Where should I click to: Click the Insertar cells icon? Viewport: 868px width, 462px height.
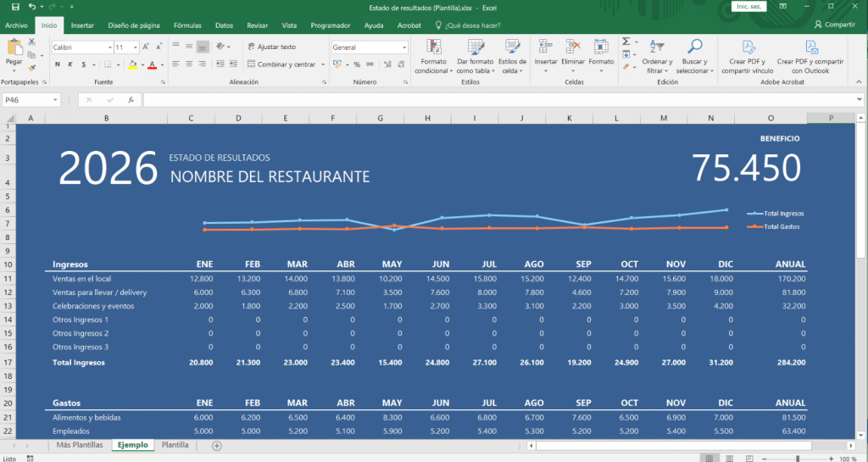pyautogui.click(x=545, y=47)
